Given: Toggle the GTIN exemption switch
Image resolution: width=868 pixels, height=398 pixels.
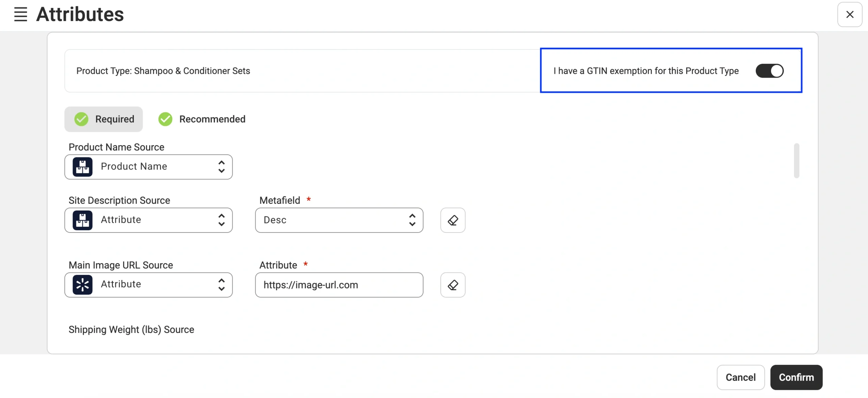Looking at the screenshot, I should (x=769, y=71).
